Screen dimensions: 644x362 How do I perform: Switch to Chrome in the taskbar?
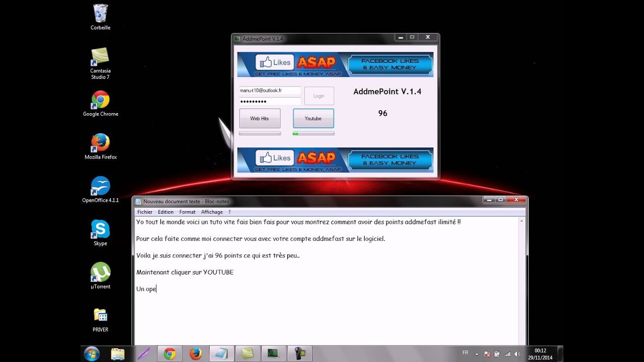(170, 354)
